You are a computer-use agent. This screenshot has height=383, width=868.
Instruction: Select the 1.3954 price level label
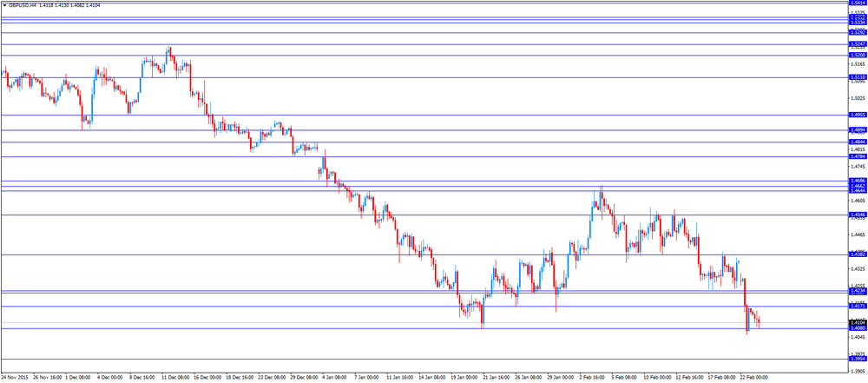(857, 359)
